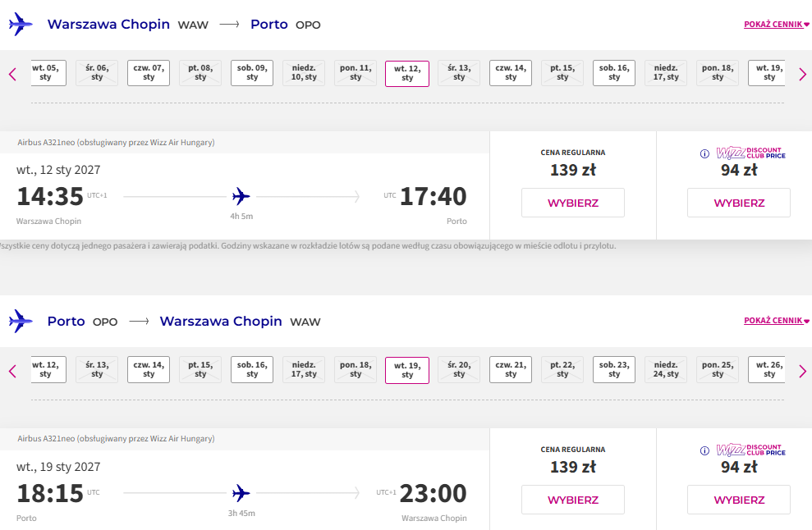Select outbound date czw. 14, sty
The height and width of the screenshot is (530, 812).
point(511,72)
